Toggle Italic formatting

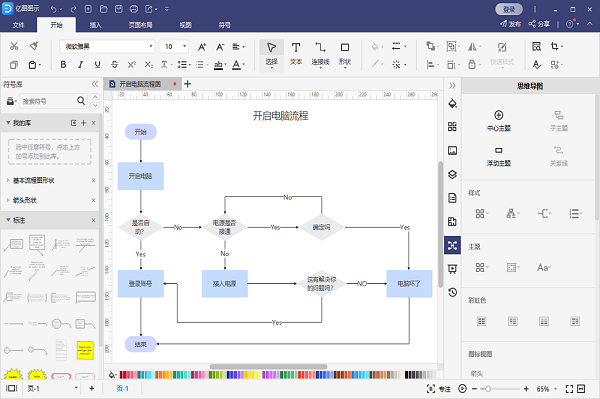(80, 65)
